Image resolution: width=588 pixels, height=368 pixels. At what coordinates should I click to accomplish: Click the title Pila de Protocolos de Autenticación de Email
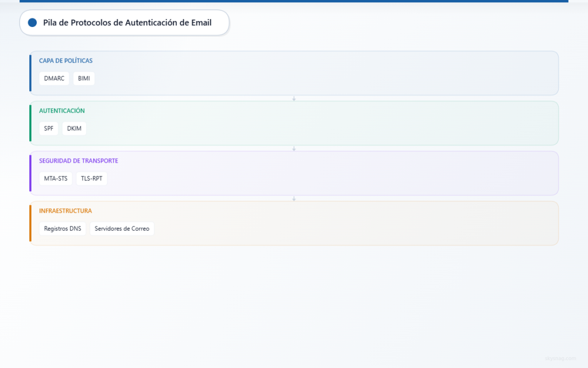127,22
